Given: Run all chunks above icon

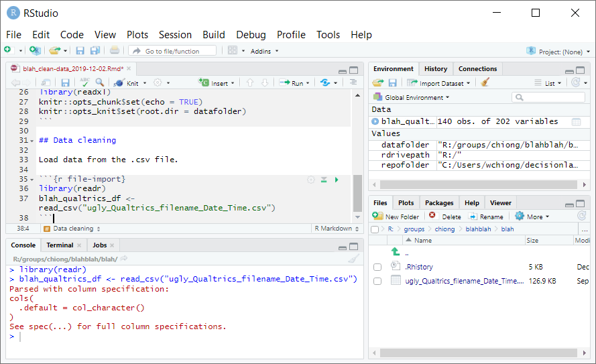Looking at the screenshot, I should [324, 180].
